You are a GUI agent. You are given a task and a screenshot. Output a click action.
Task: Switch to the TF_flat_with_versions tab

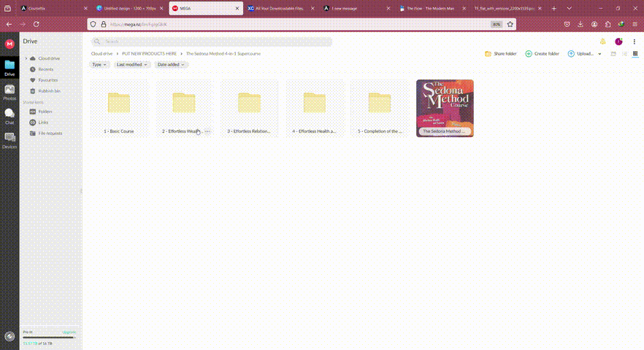coord(508,8)
